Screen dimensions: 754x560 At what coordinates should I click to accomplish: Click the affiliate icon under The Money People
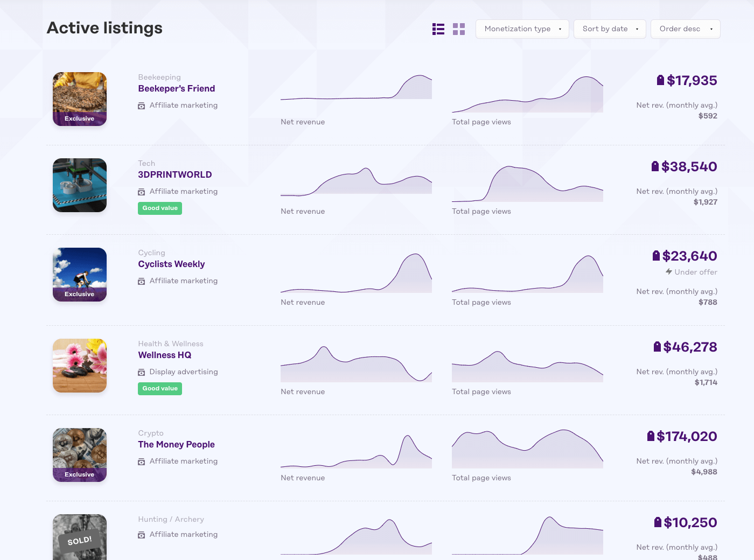142,461
